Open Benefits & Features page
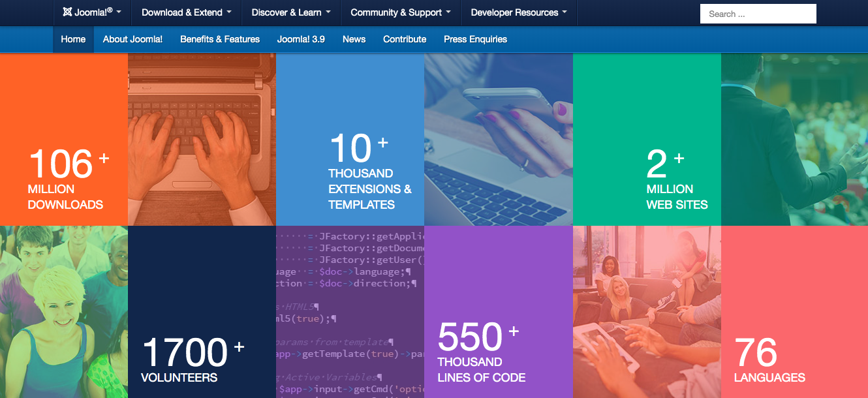This screenshot has height=398, width=868. coord(220,39)
